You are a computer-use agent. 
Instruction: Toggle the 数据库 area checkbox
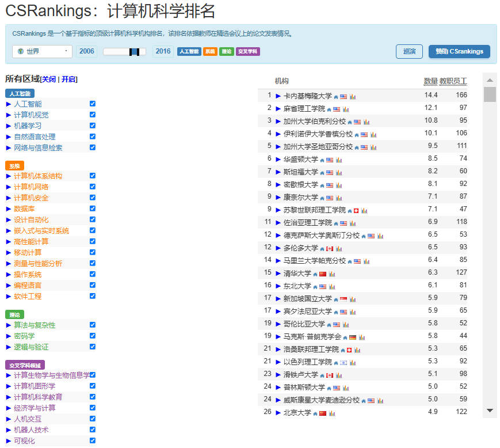coord(93,208)
